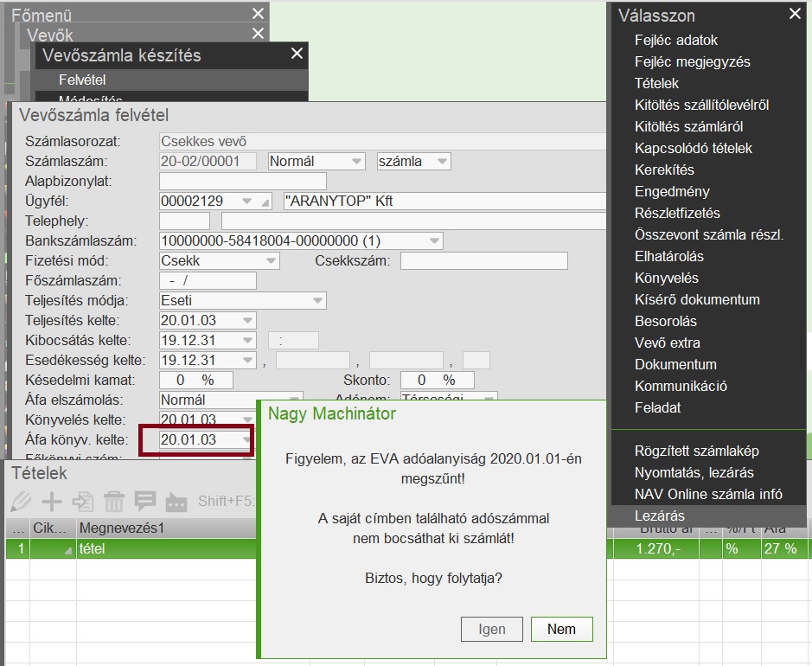812x666 pixels.
Task: Open NAV Online számla infó
Action: (x=708, y=495)
